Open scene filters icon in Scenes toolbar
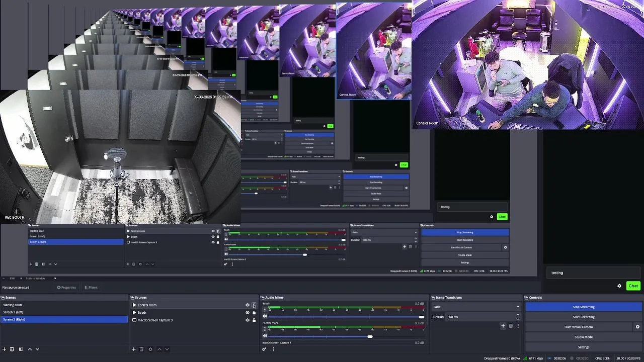The height and width of the screenshot is (362, 644). (x=21, y=349)
